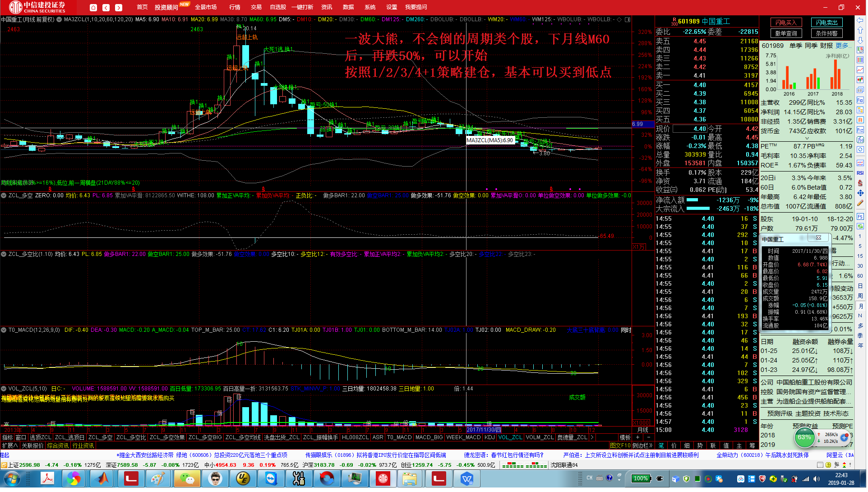Viewport: 868px width, 492px height.
Task: Click the RSI indicator sidebar icon
Action: (860, 173)
